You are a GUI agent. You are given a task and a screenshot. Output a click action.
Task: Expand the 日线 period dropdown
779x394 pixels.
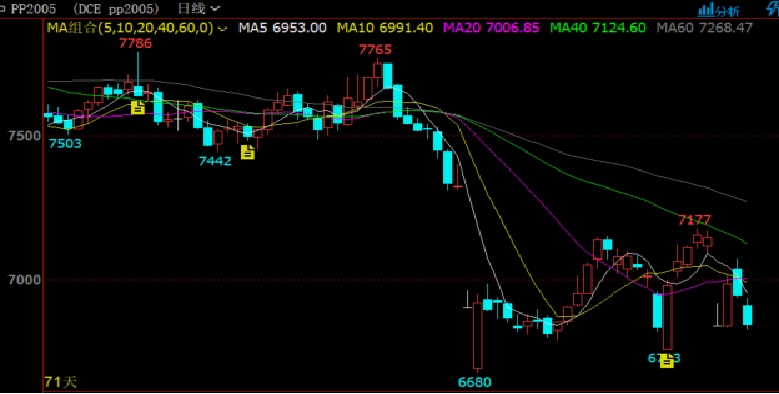click(198, 8)
